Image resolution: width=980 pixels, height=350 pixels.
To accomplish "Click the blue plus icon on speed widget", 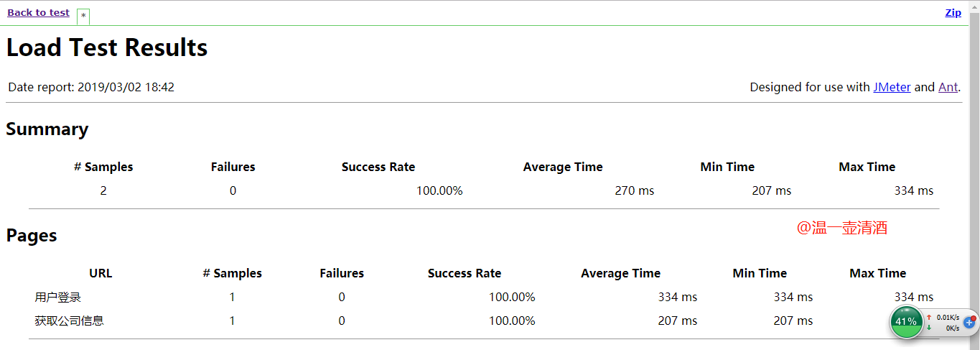I will [969, 322].
